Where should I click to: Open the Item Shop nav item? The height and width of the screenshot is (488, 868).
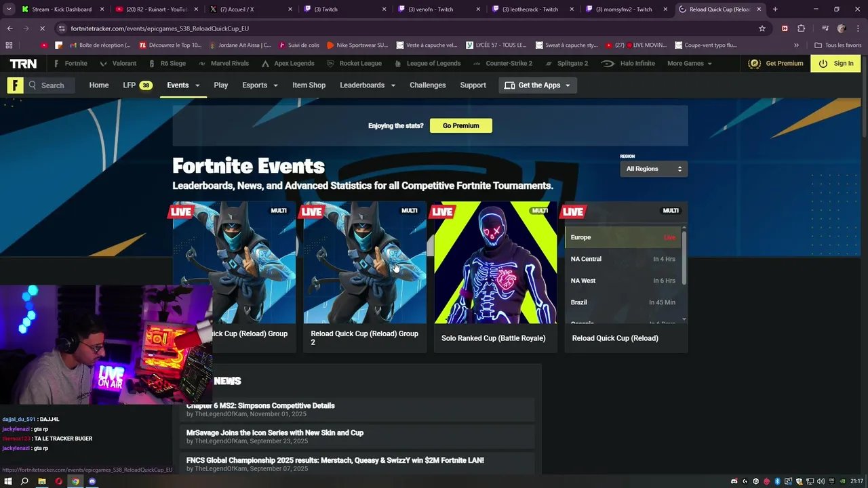[x=309, y=85]
